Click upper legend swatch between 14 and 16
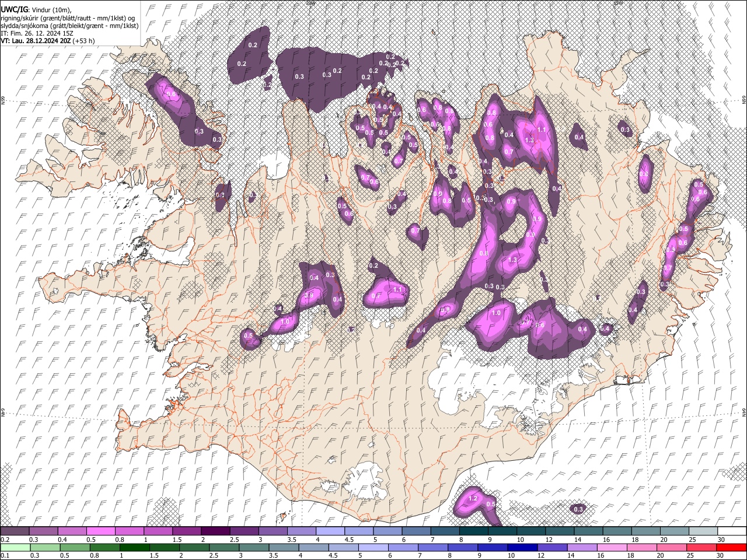 point(588,531)
